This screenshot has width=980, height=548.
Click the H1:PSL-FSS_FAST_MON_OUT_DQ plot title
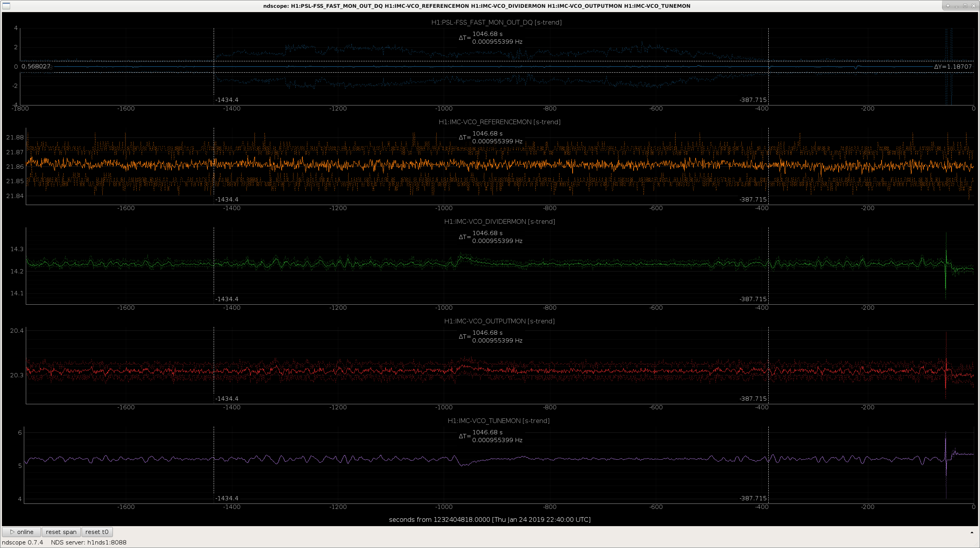point(496,22)
